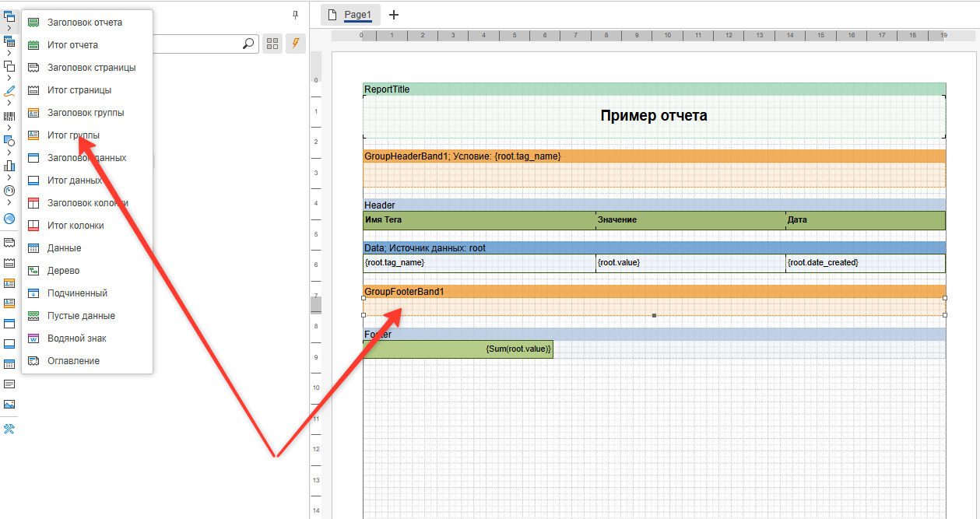Toggle the lightning bolt button
The width and height of the screenshot is (980, 519).
click(x=295, y=44)
